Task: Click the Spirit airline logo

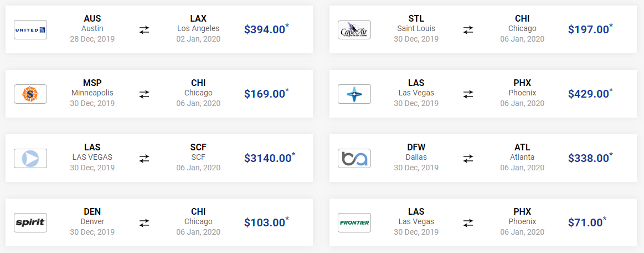Action: tap(30, 222)
